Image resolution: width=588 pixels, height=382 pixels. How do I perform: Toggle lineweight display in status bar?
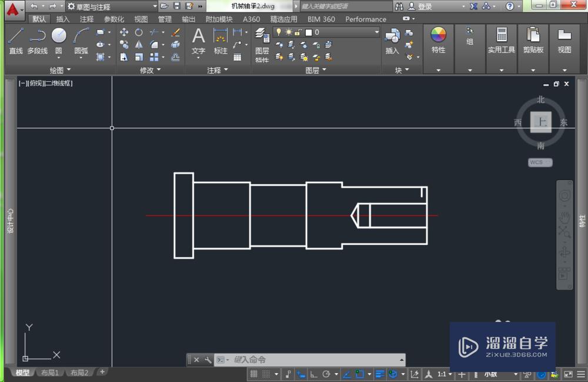(x=380, y=374)
